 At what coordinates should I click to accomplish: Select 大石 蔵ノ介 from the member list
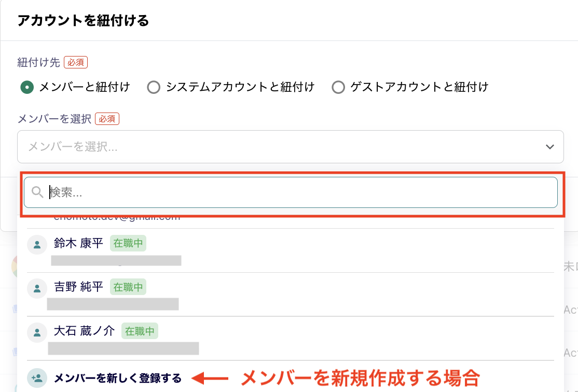[84, 331]
